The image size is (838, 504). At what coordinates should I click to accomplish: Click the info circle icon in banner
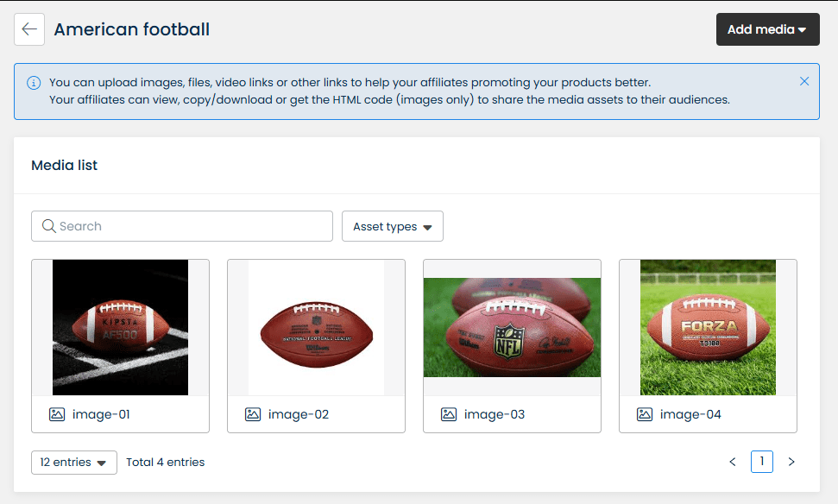[34, 83]
